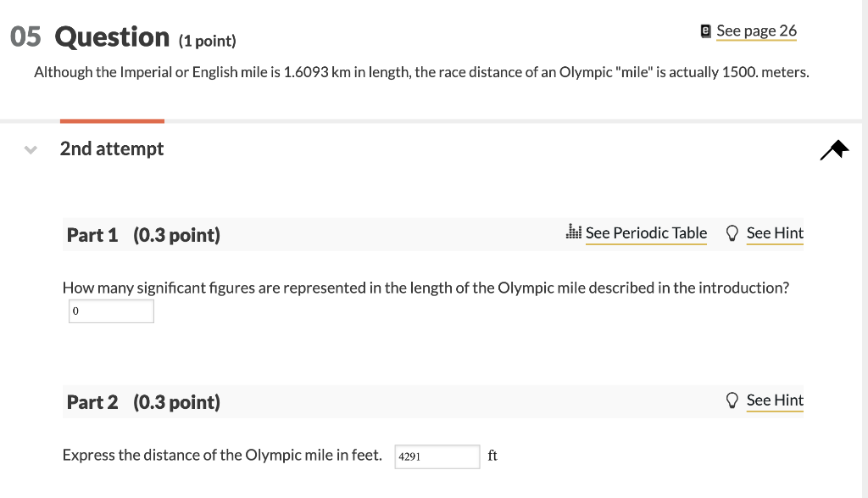Viewport: 868px width, 498px height.
Task: Click the orange active attempt indicator bar
Action: tap(112, 121)
